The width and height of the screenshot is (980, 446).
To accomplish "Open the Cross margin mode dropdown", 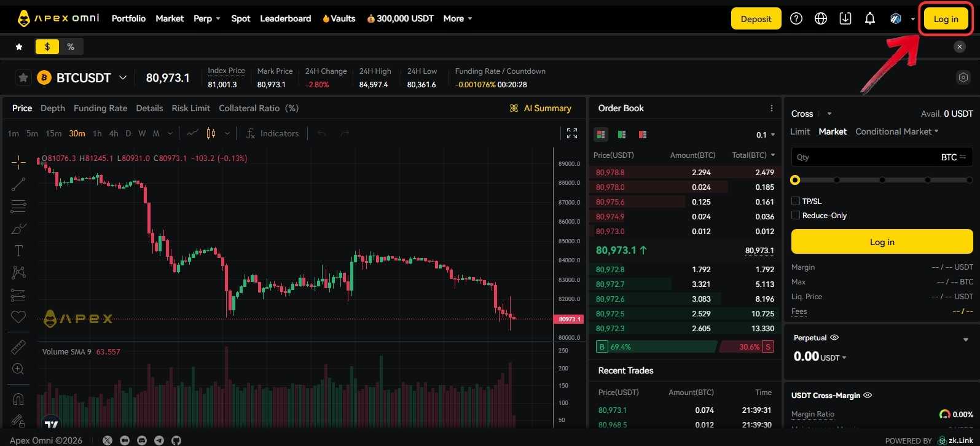I will coord(811,114).
